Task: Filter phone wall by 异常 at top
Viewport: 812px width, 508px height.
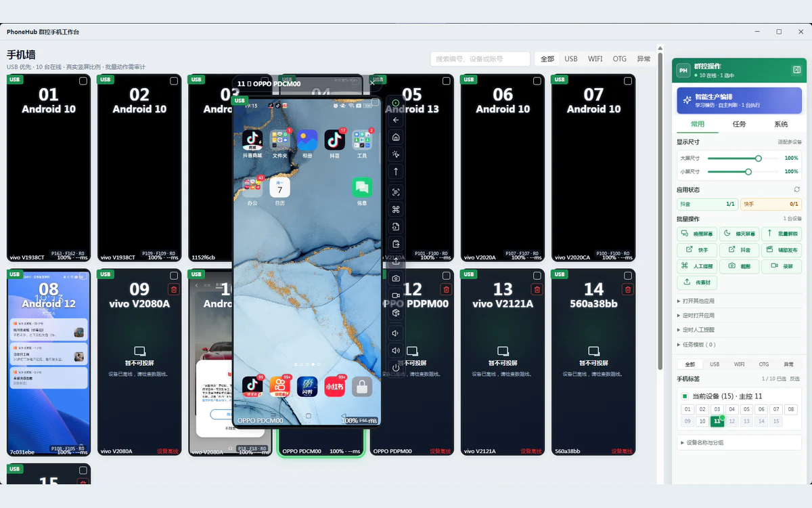Action: coord(644,59)
